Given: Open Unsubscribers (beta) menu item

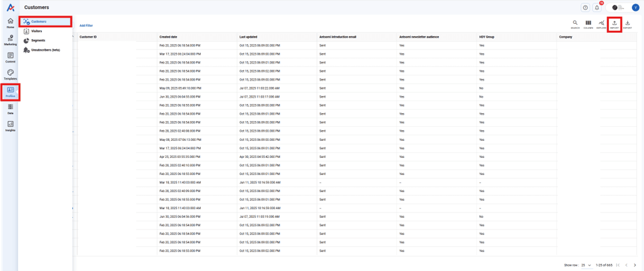Looking at the screenshot, I should (x=44, y=50).
